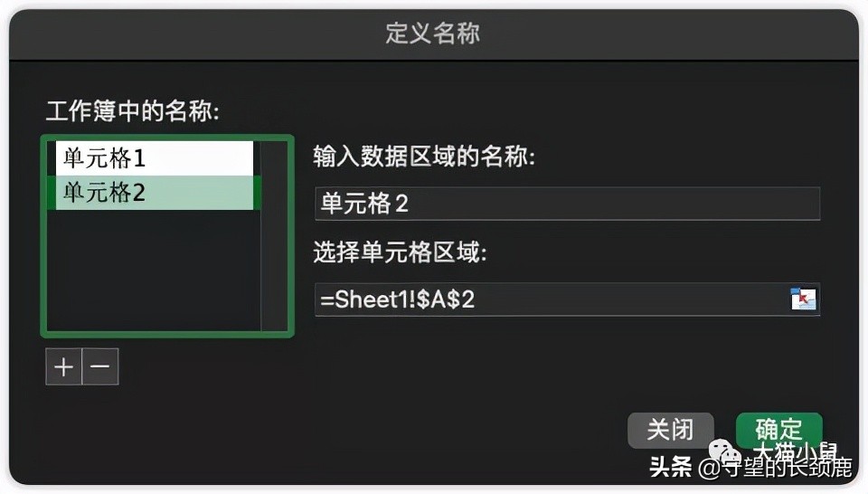This screenshot has height=494, width=868.
Task: Click the 工作簿中的名称 label
Action: coord(132,111)
